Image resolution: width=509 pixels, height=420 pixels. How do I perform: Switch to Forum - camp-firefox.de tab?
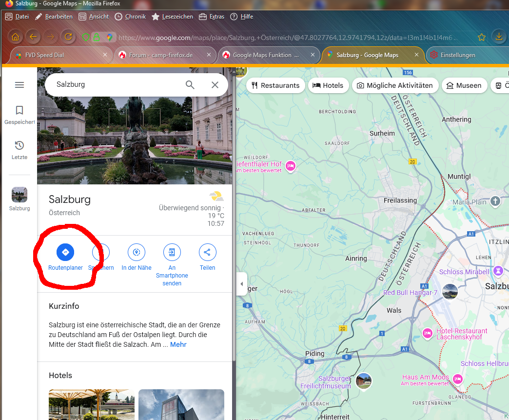pyautogui.click(x=165, y=55)
